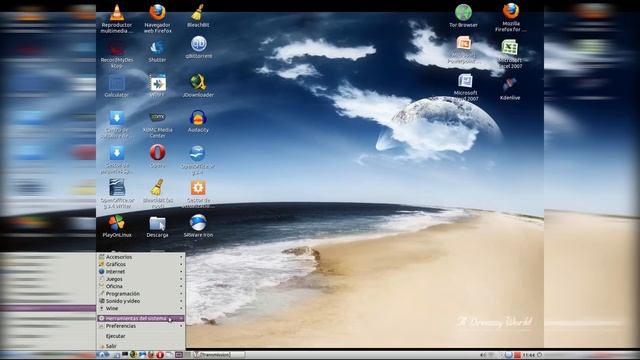
Task: Open the Juegos menu category
Action: coord(141,279)
